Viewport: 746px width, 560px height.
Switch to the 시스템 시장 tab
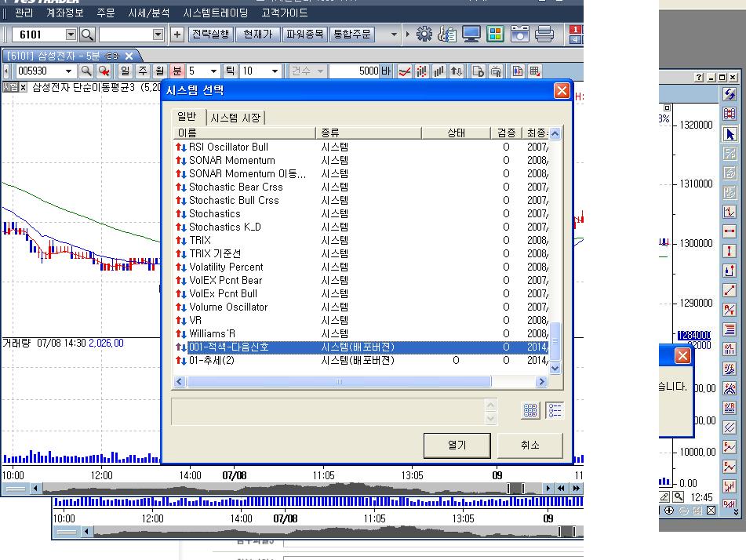(236, 118)
